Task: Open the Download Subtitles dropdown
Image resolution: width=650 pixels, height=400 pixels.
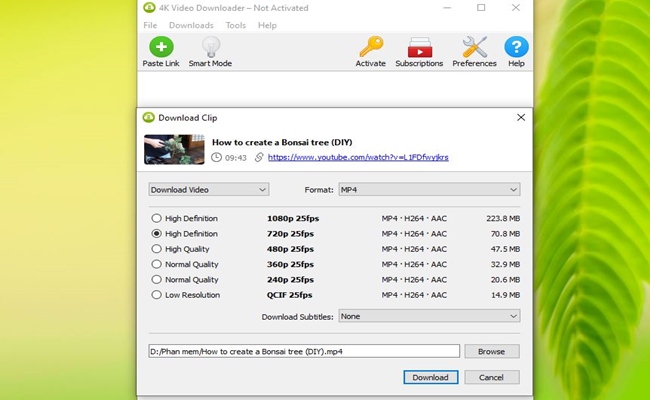Action: point(429,316)
